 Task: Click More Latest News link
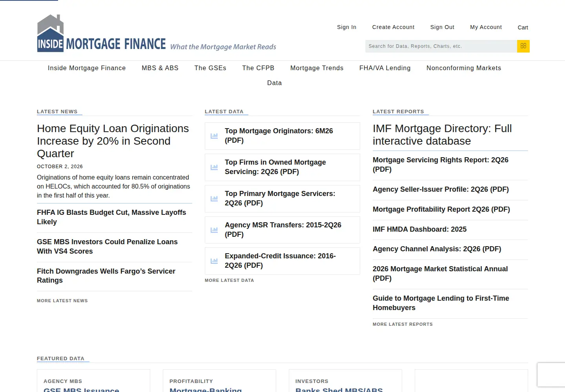pyautogui.click(x=62, y=301)
